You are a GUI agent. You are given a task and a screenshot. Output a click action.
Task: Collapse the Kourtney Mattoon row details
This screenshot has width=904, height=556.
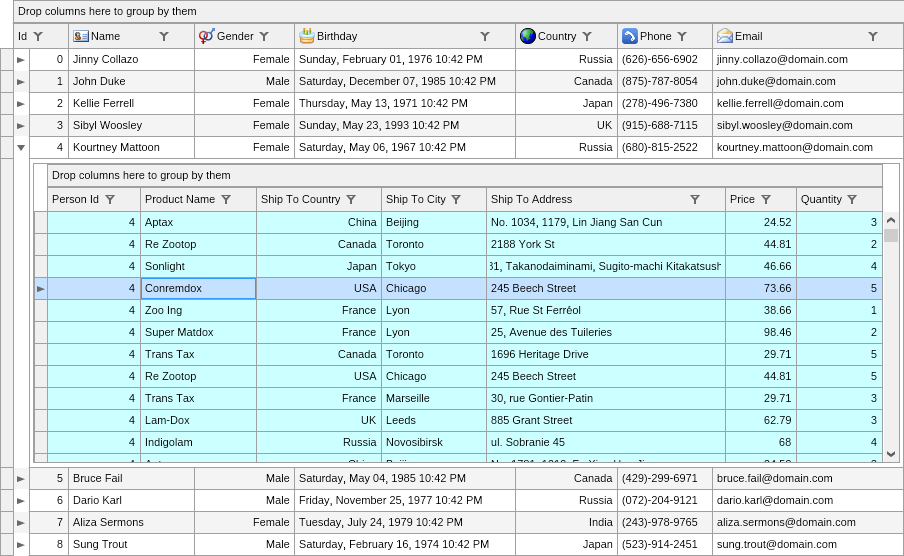[x=21, y=148]
